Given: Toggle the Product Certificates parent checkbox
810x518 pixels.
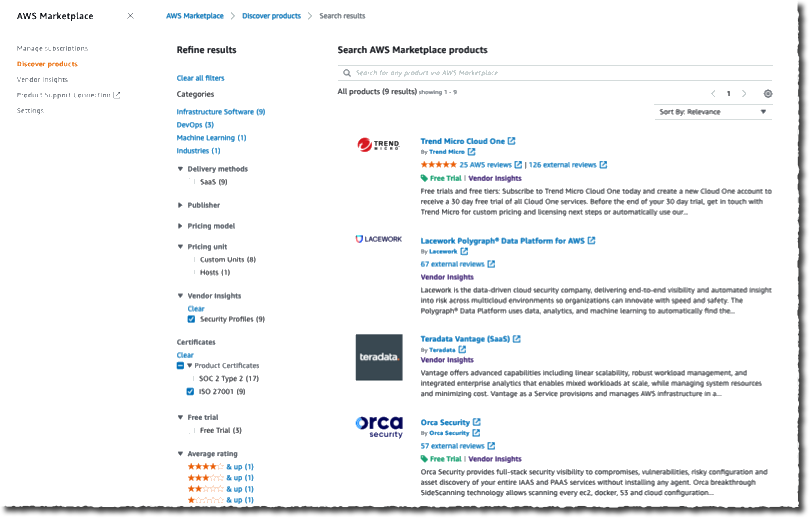Looking at the screenshot, I should tap(180, 366).
